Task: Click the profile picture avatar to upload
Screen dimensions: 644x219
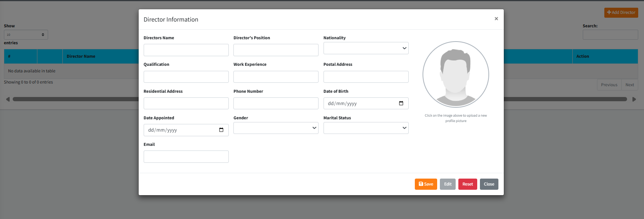Action: tap(456, 74)
